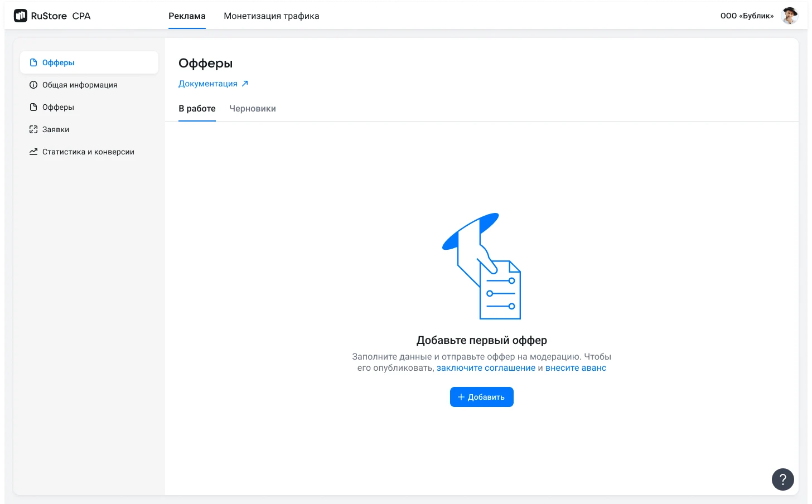Click the user avatar picture
Image resolution: width=812 pixels, height=504 pixels.
point(790,16)
